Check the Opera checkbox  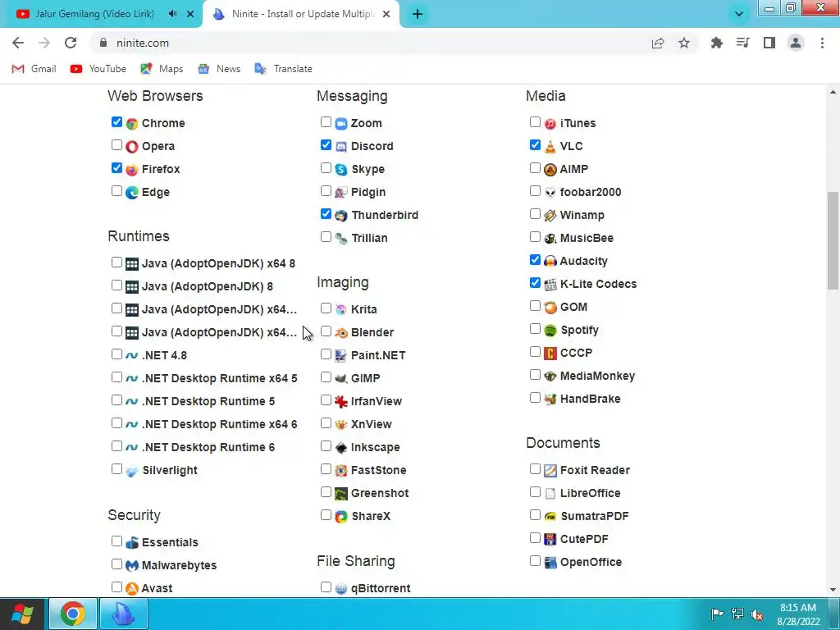[116, 145]
